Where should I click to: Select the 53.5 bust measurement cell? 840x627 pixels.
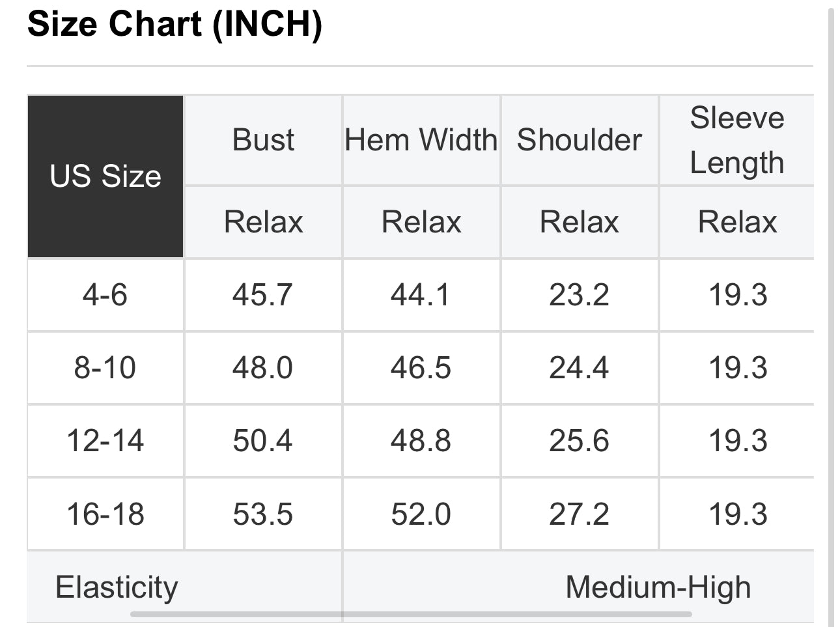coord(263,514)
